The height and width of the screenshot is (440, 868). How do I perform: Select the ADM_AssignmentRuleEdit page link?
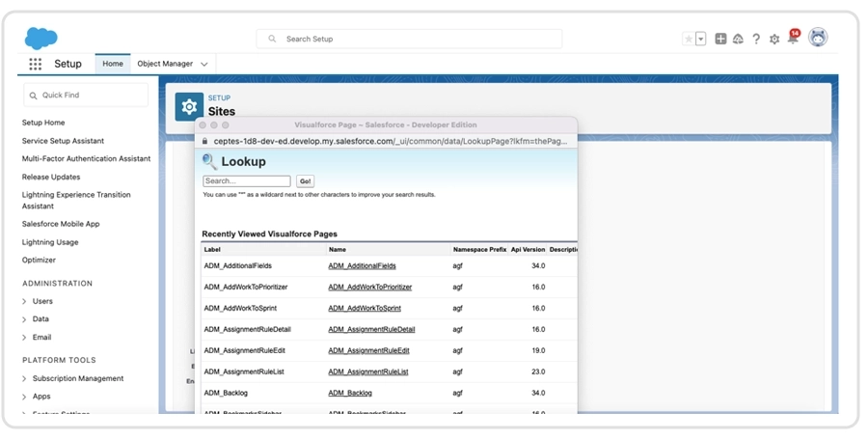pyautogui.click(x=368, y=350)
